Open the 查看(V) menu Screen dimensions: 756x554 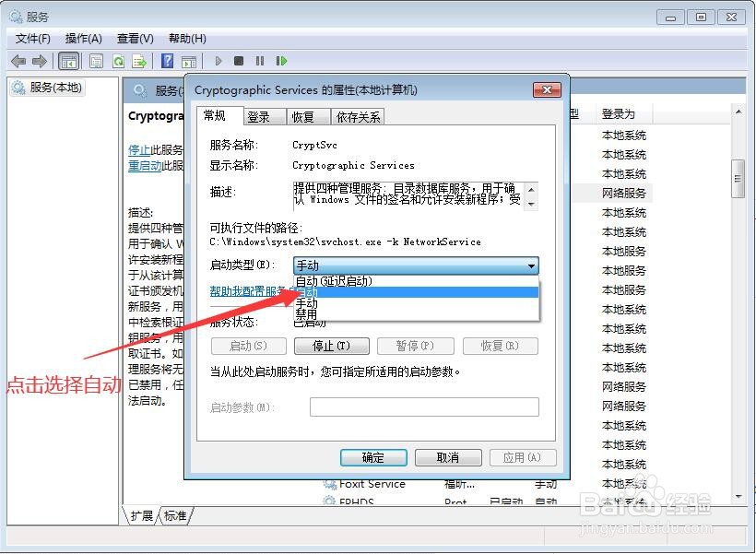point(135,38)
